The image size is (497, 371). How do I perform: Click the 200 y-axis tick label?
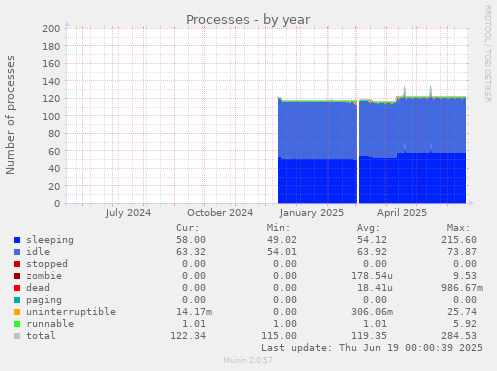[51, 29]
